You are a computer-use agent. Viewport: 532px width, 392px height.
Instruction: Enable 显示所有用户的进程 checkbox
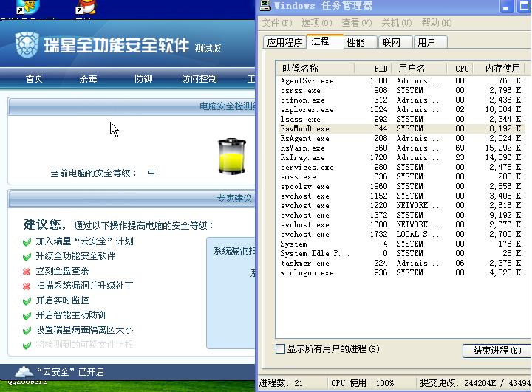[x=280, y=349]
